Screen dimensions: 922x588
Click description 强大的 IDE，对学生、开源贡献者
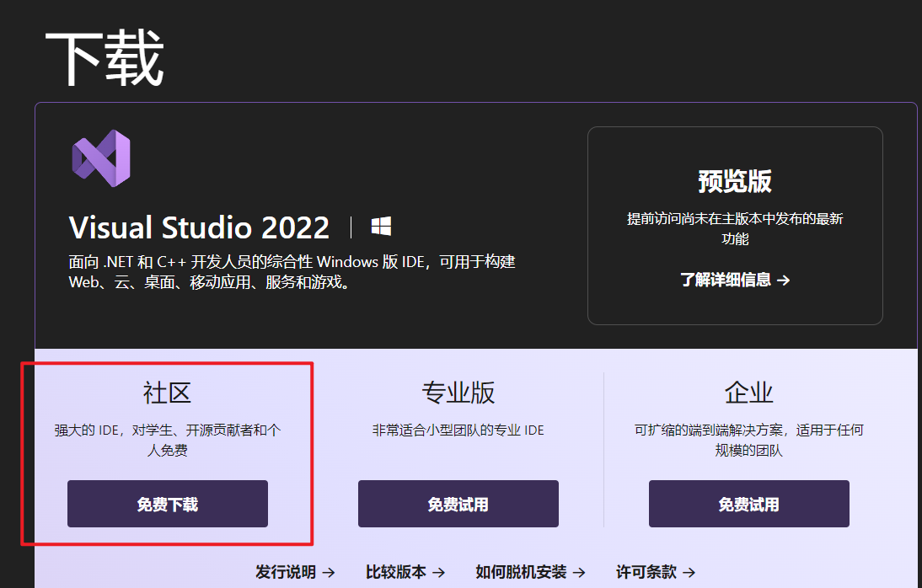pos(168,441)
